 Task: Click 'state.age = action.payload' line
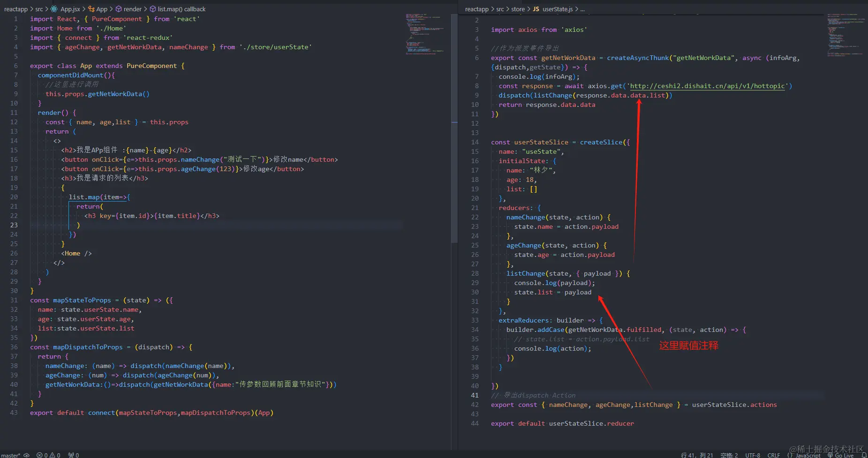(564, 255)
